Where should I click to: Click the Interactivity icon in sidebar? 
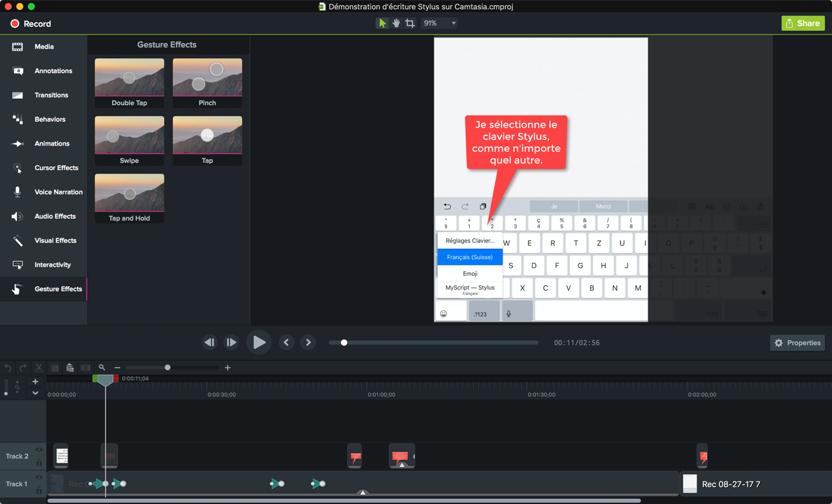click(17, 265)
